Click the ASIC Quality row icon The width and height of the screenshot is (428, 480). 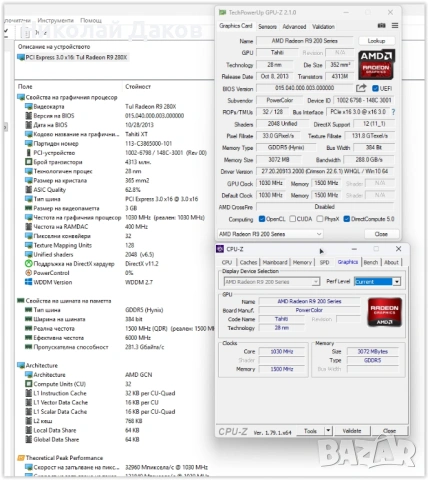(29, 190)
